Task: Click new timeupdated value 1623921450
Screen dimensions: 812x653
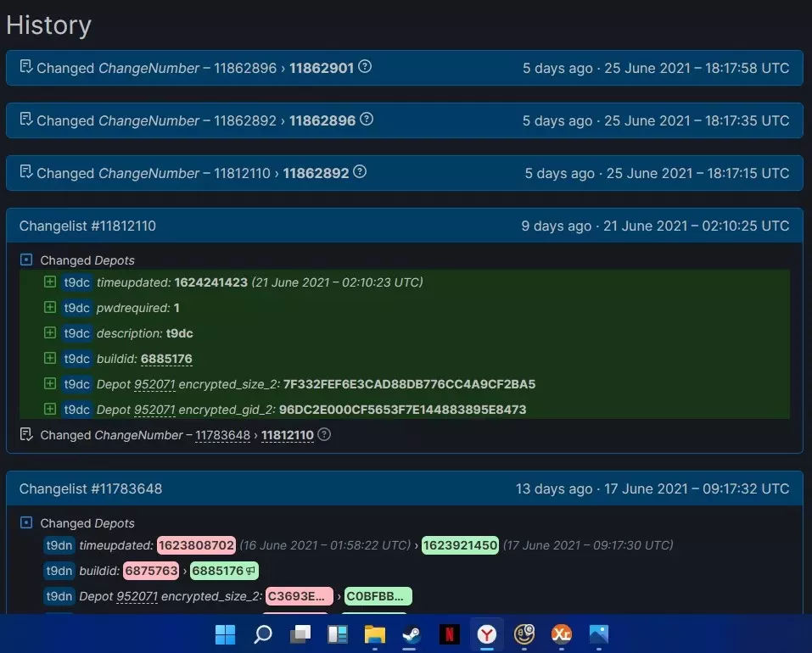Action: pos(460,545)
